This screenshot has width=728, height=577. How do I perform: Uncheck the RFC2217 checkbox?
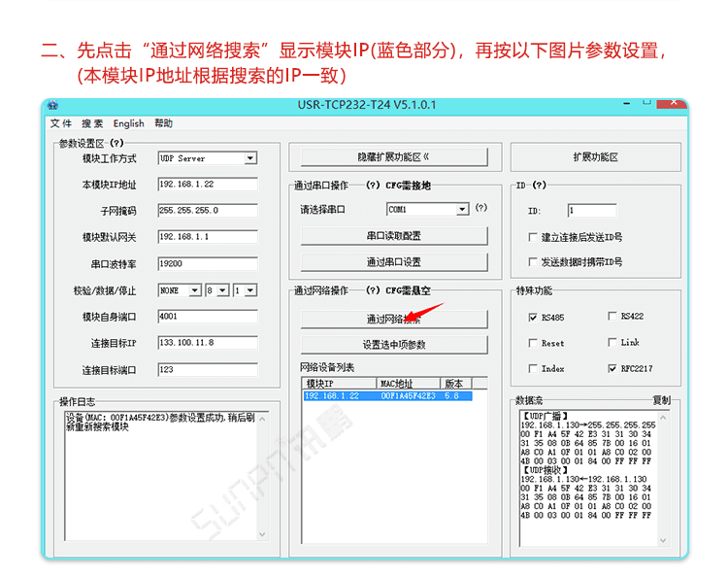click(x=612, y=369)
